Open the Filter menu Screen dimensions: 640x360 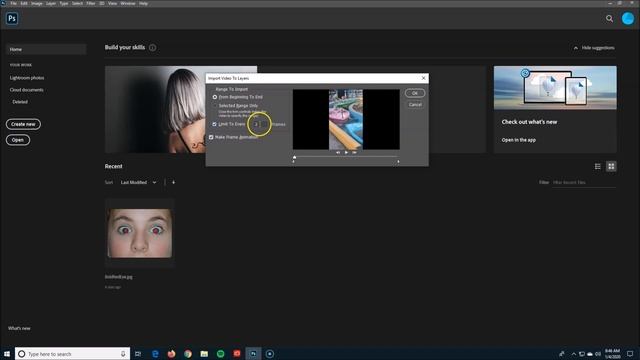pyautogui.click(x=91, y=3)
